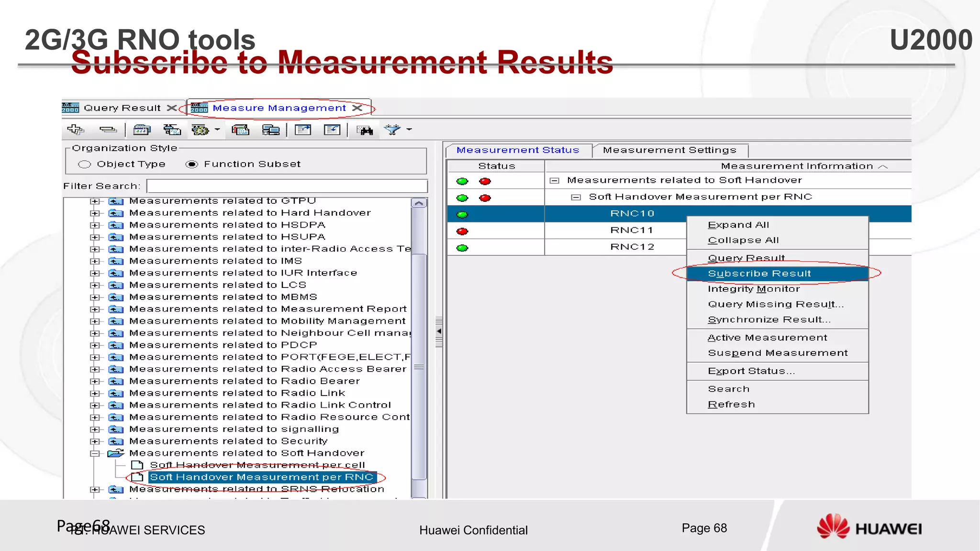980x551 pixels.
Task: Click the funnel Filter toolbar icon
Action: (x=392, y=129)
